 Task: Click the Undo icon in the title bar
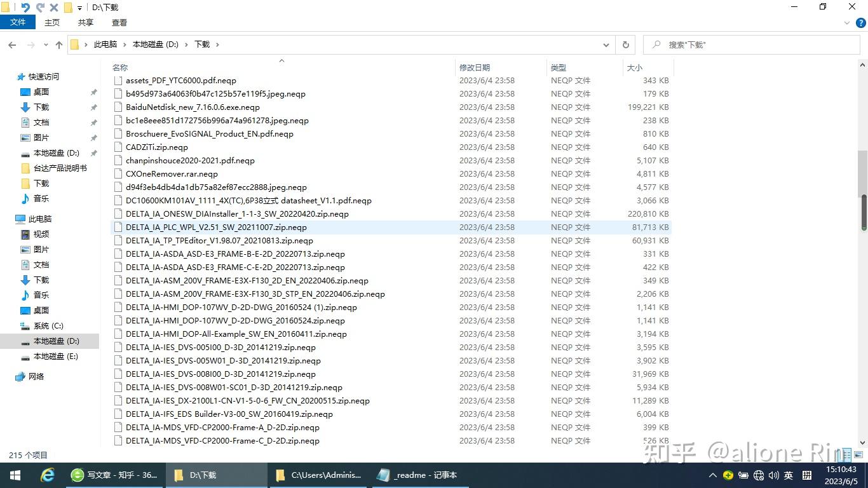(x=25, y=8)
